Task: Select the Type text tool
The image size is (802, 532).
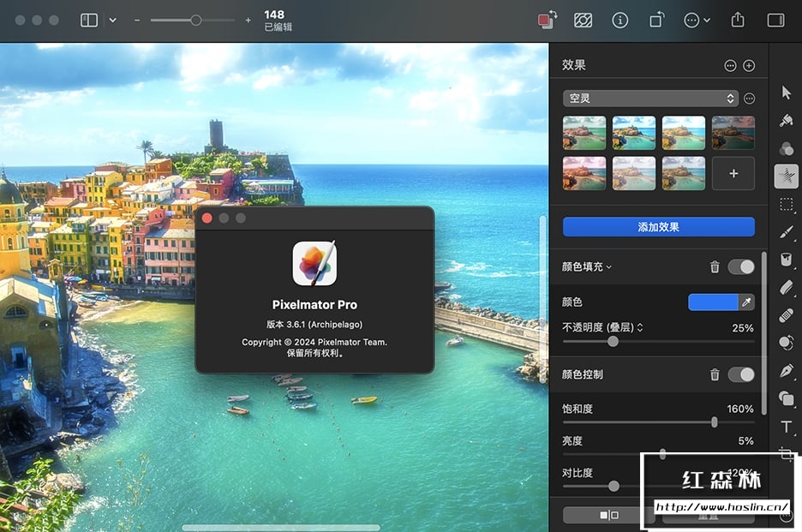Action: (x=786, y=426)
